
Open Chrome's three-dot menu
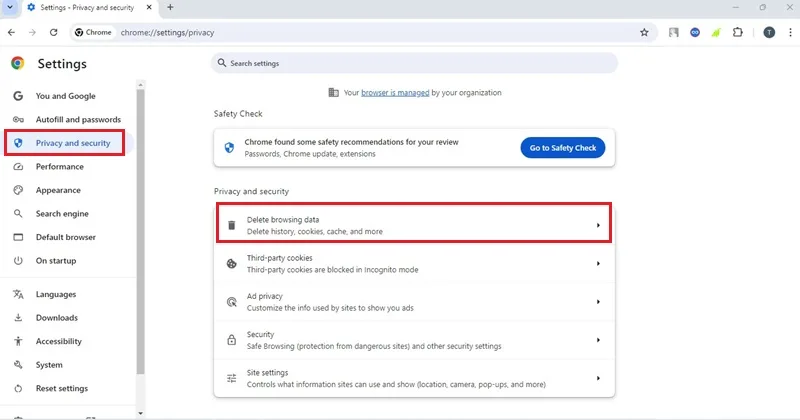click(x=790, y=32)
